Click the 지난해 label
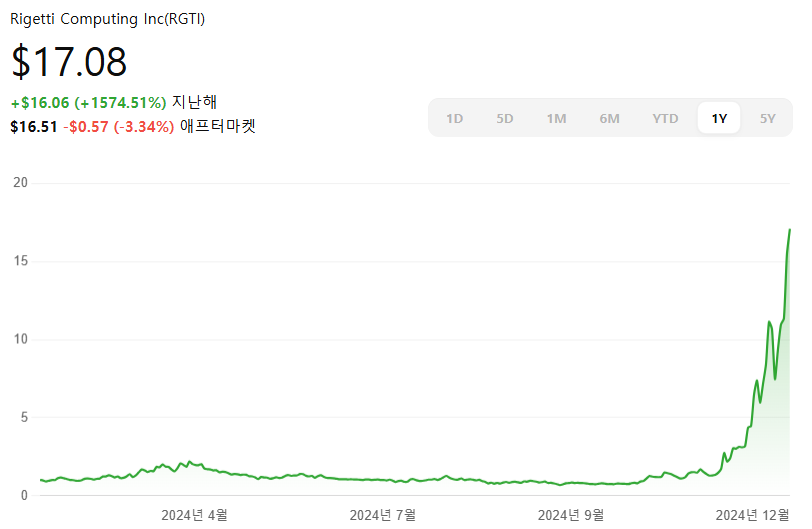Screen dimensions: 812x529 click(194, 101)
